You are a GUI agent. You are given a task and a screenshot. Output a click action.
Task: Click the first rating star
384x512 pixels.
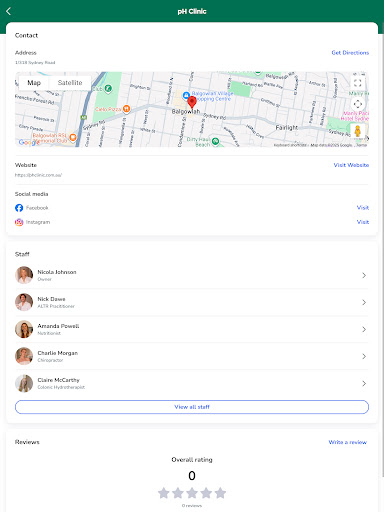[164, 493]
